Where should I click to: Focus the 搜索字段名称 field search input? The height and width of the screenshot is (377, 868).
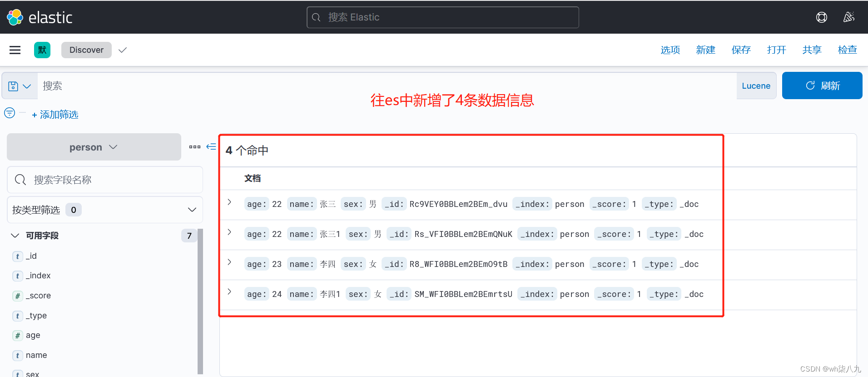pyautogui.click(x=105, y=180)
